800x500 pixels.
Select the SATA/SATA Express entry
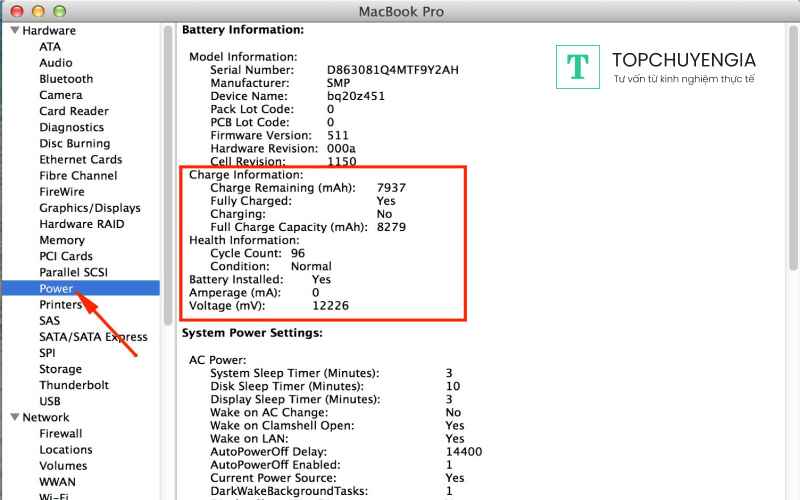[93, 337]
